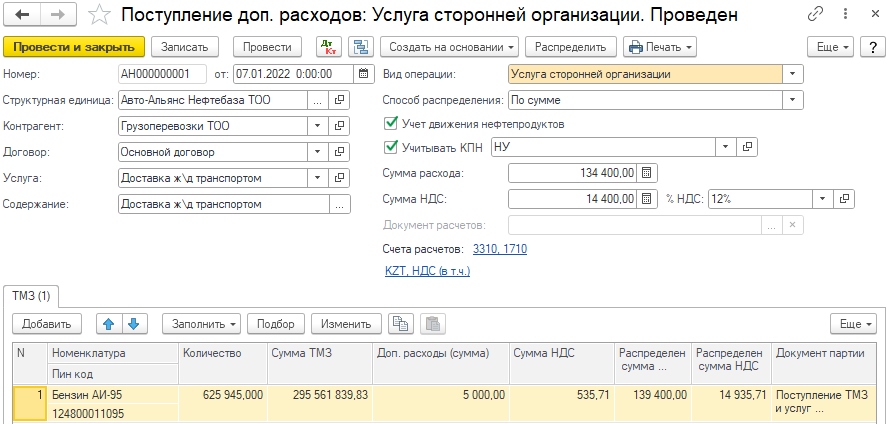Screen dimensions: 889x424
Task: Expand the Вид операции dropdown
Action: coord(793,74)
